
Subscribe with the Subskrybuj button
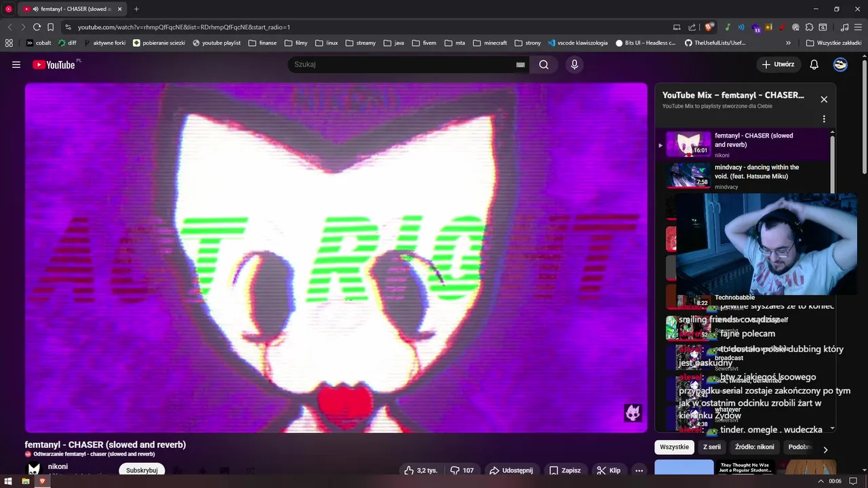pos(142,470)
